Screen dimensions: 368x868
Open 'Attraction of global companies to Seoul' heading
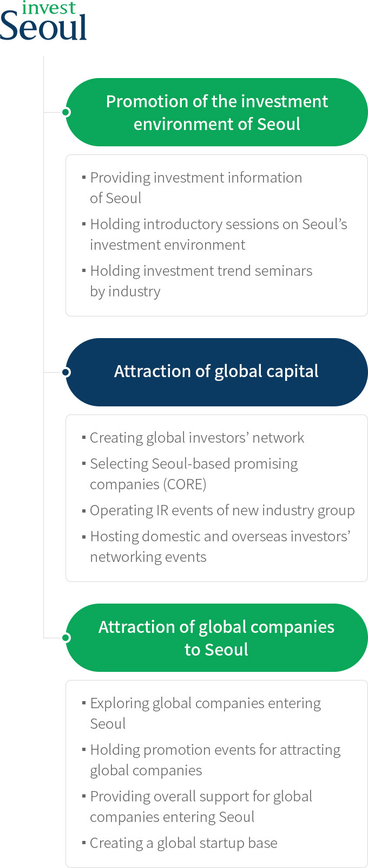point(216,638)
